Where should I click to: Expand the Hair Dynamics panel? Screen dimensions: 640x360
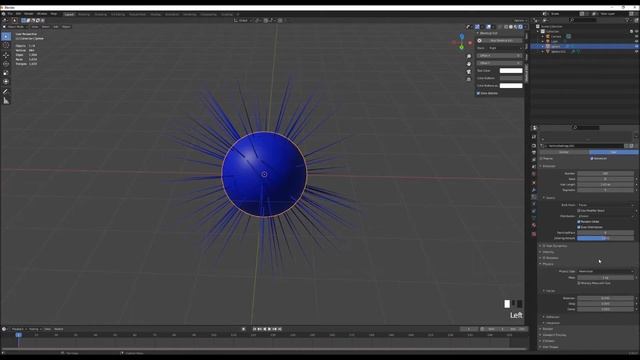pos(555,246)
